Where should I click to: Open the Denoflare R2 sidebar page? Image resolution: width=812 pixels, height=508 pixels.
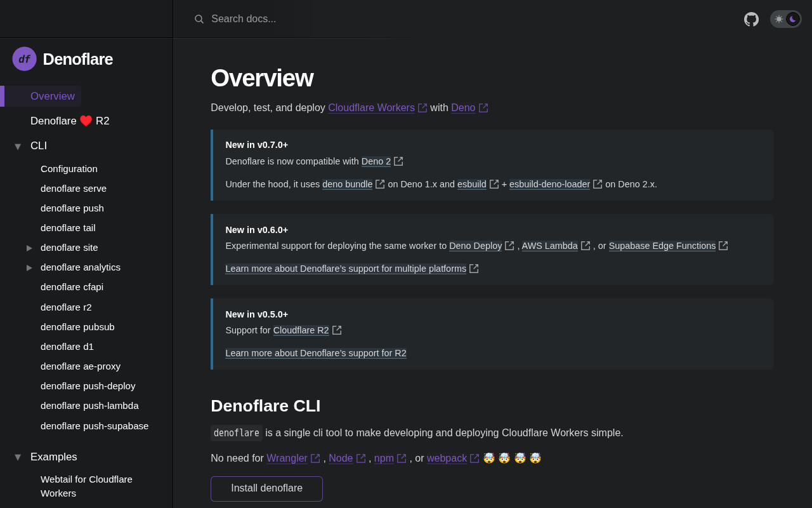tap(70, 121)
